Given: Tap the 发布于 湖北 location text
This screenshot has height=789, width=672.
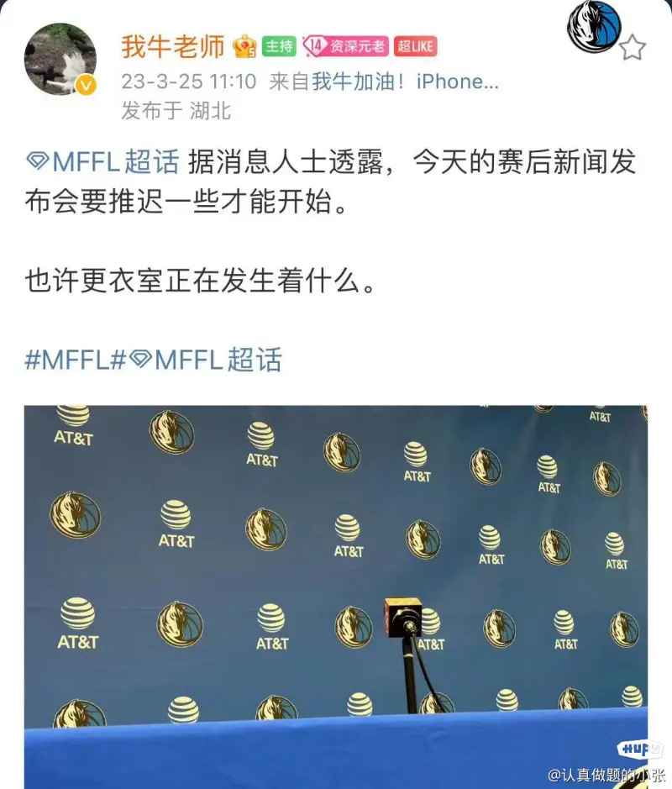Looking at the screenshot, I should pos(176,111).
